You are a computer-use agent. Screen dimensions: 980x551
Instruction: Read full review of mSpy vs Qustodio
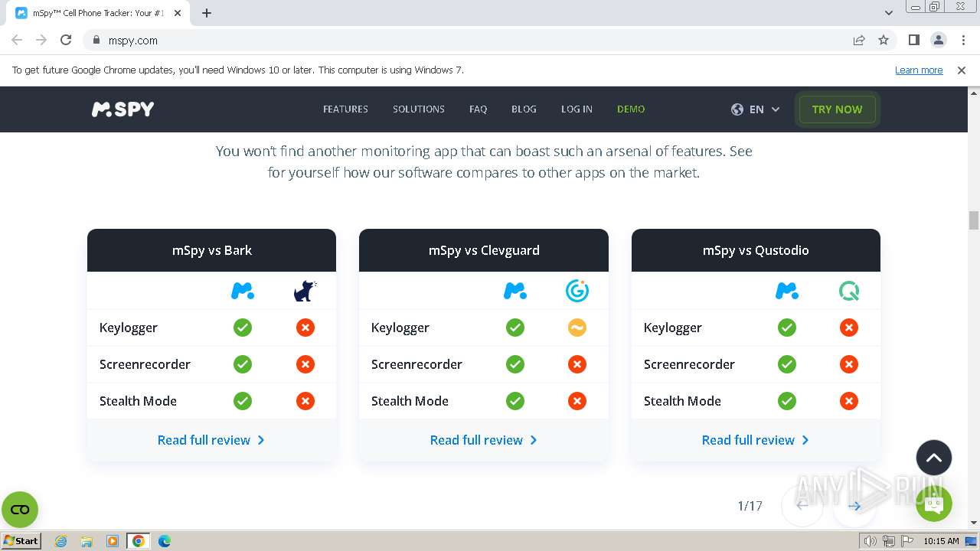tap(756, 440)
